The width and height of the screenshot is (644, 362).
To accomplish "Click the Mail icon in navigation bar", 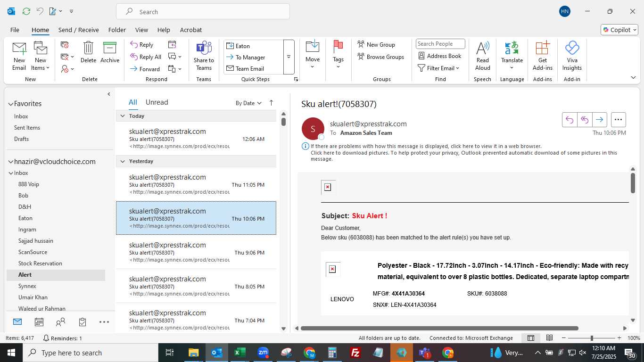I will (x=17, y=322).
